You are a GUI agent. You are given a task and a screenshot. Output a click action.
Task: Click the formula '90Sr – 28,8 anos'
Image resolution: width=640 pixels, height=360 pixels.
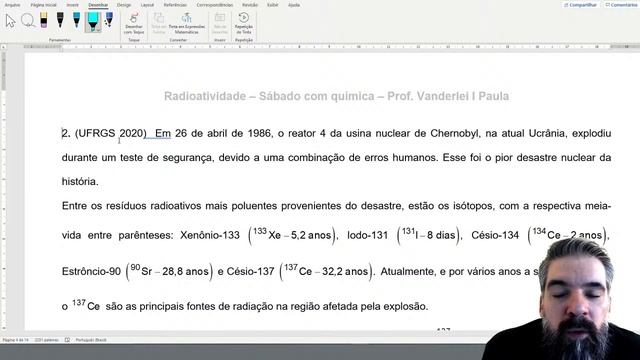pos(169,271)
